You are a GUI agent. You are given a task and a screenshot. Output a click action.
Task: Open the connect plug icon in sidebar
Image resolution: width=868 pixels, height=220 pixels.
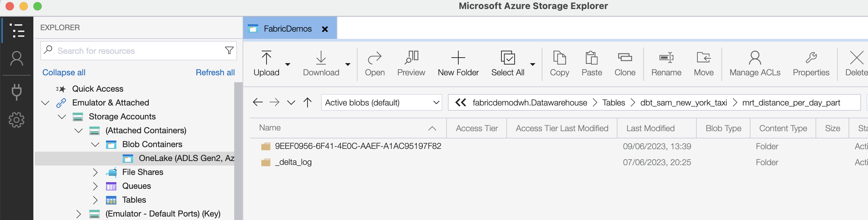17,92
